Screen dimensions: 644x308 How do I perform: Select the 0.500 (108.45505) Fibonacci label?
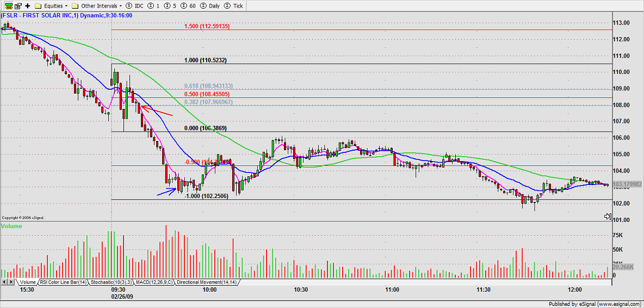click(x=206, y=94)
